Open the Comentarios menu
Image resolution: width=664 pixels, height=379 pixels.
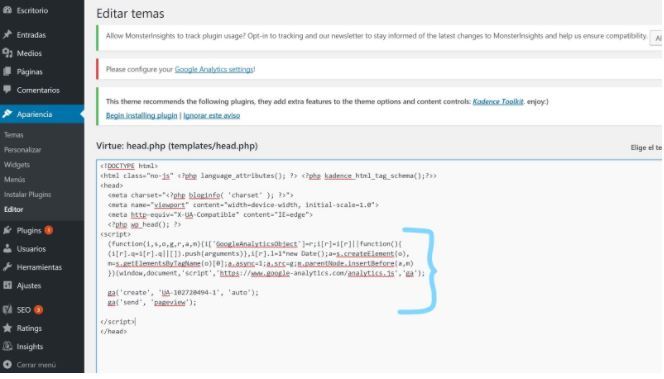(38, 90)
